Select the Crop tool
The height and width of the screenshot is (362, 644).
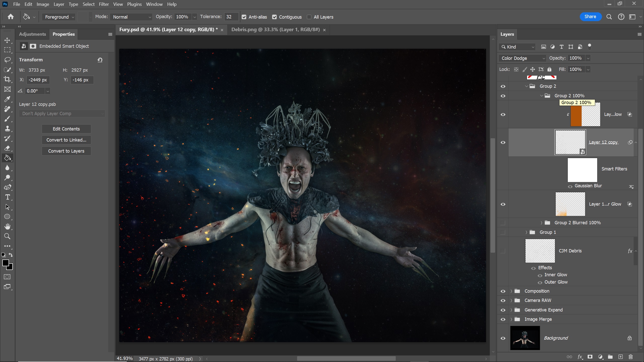tap(7, 79)
